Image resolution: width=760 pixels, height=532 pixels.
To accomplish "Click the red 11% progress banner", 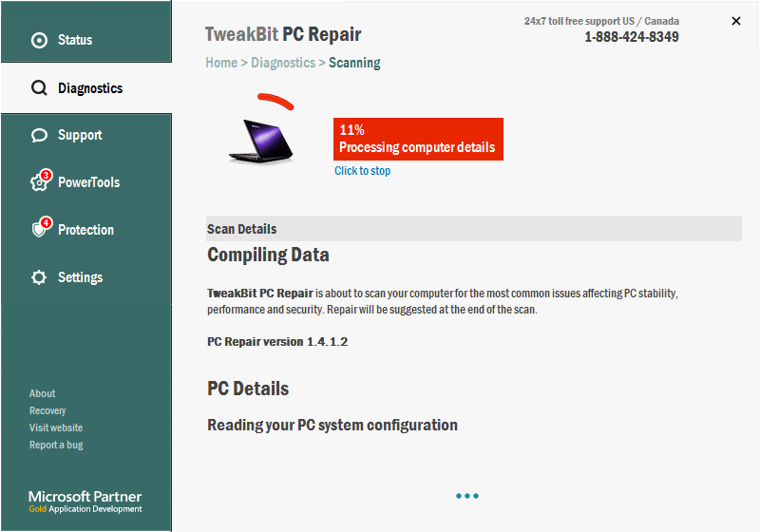I will pyautogui.click(x=418, y=139).
